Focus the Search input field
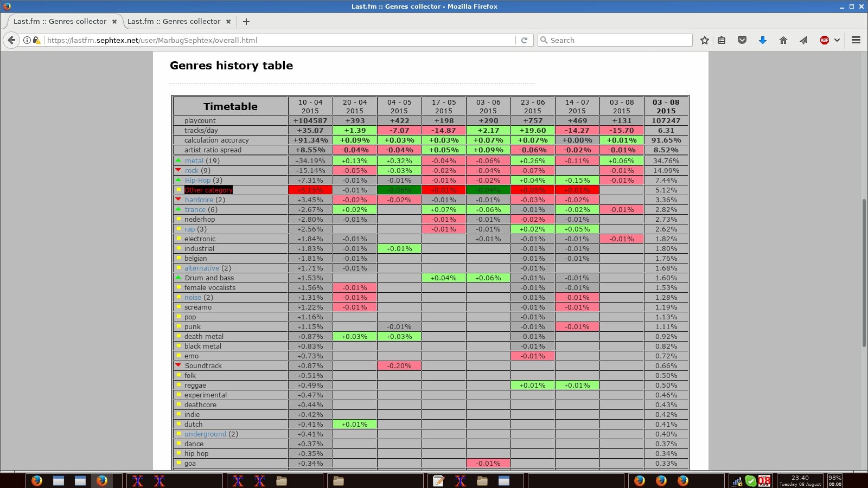Image resolution: width=868 pixels, height=488 pixels. pyautogui.click(x=618, y=40)
